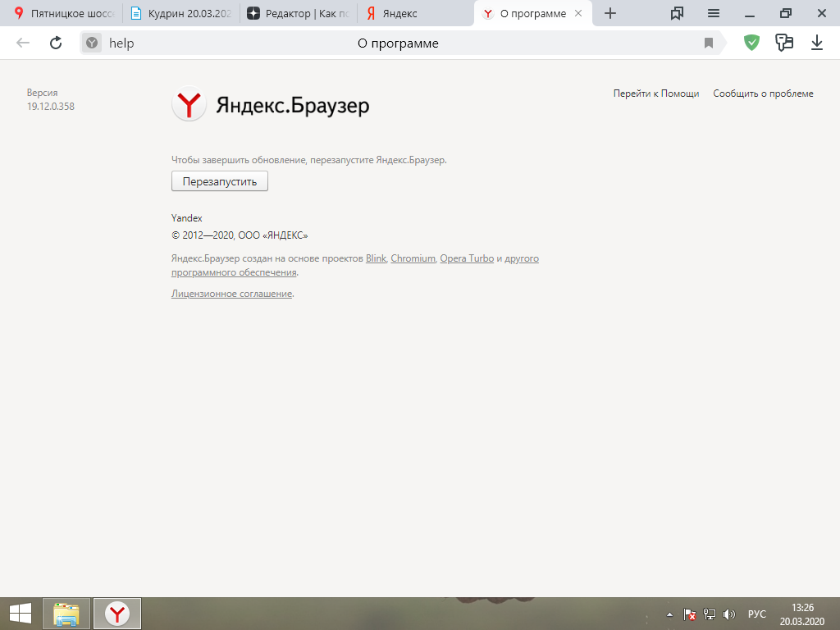Open File Explorer from taskbar
840x630 pixels.
66,614
